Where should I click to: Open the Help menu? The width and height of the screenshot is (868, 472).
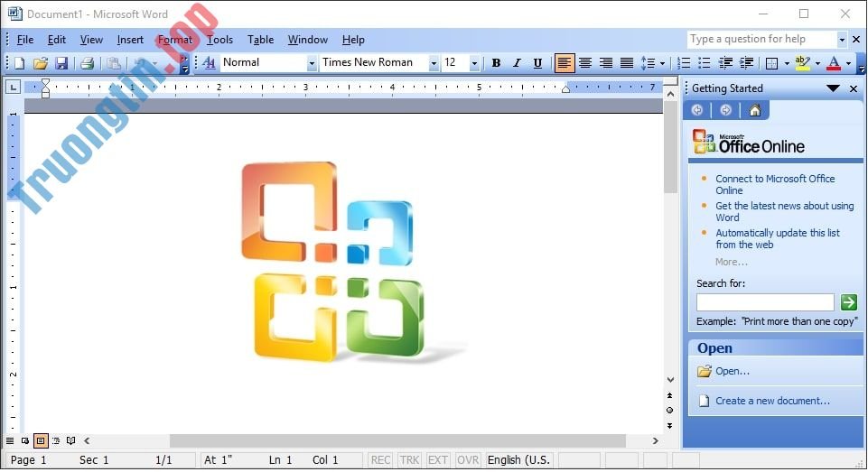353,40
